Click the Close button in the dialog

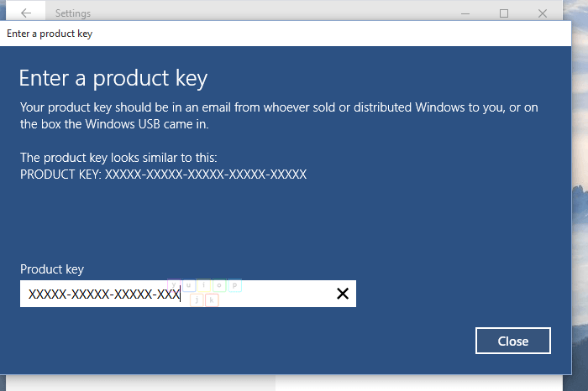click(513, 341)
